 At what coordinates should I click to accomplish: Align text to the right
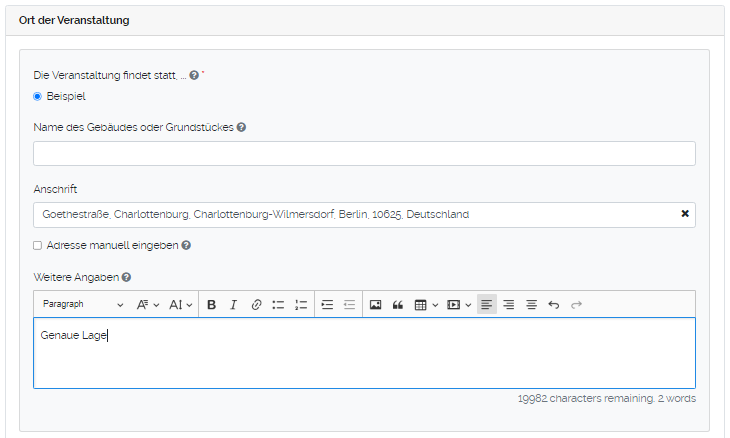[508, 305]
